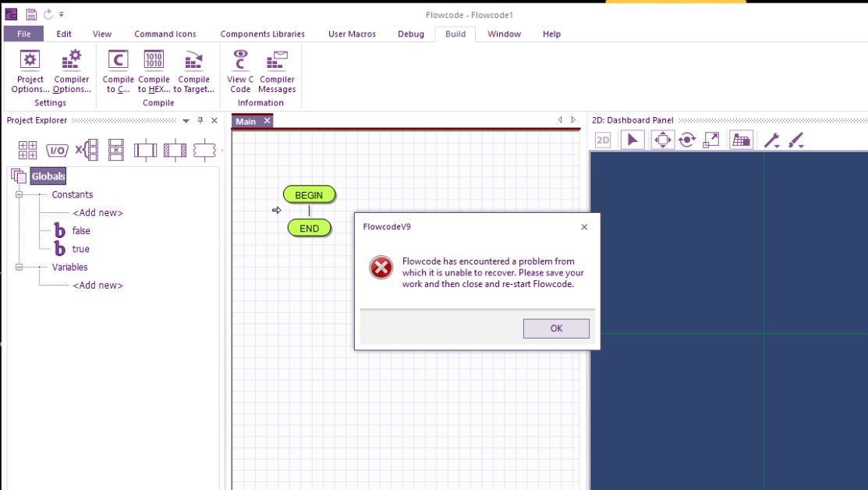Select the arrow pointer tool in Dashboard Panel
The width and height of the screenshot is (868, 490).
pos(632,140)
